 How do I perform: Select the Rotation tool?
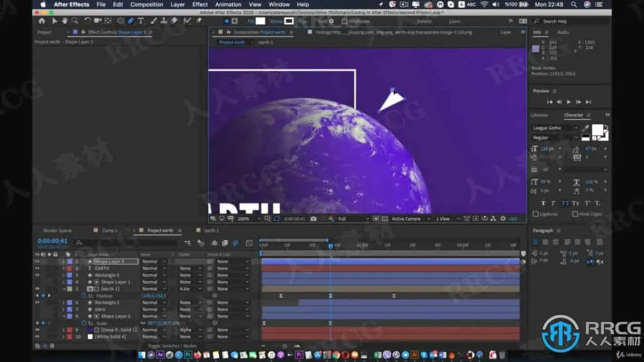point(87,21)
